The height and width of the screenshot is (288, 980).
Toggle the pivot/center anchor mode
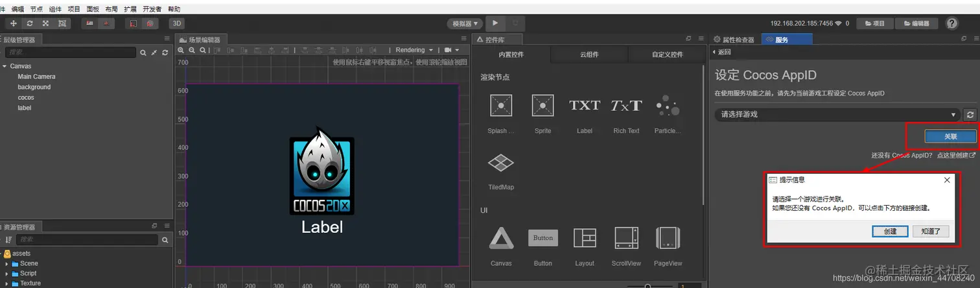(90, 23)
